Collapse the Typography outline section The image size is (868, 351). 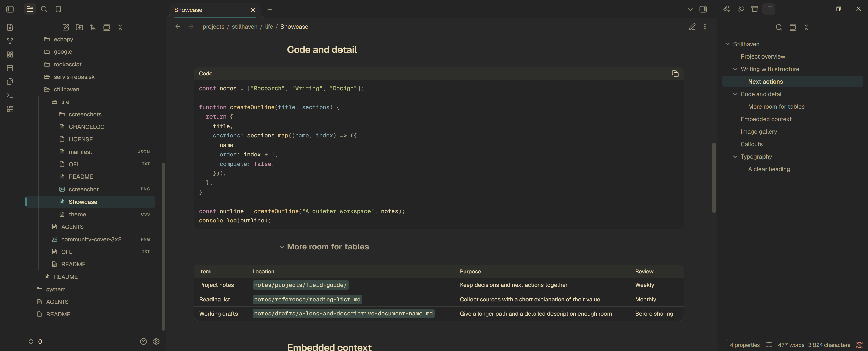coord(735,157)
